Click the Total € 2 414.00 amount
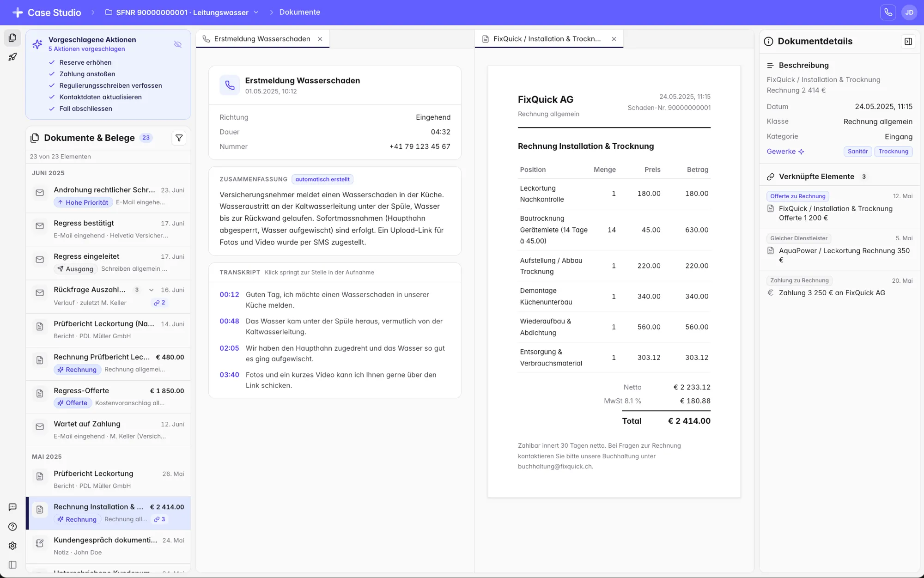The width and height of the screenshot is (924, 578). click(x=689, y=421)
